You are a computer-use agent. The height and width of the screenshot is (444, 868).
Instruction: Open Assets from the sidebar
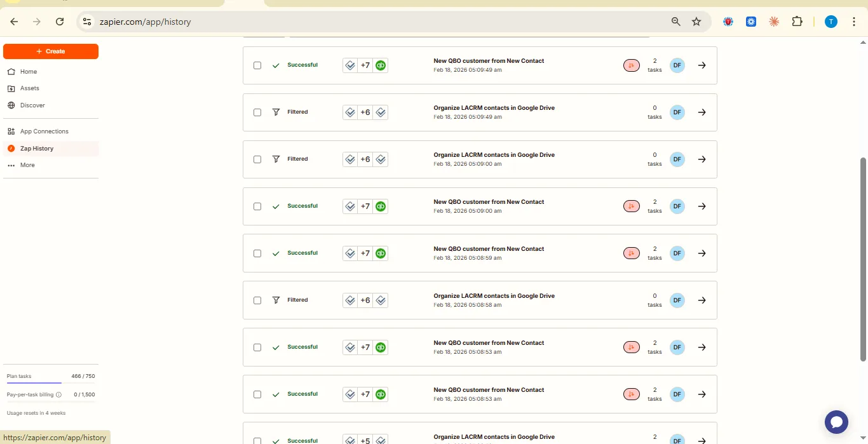(x=29, y=88)
